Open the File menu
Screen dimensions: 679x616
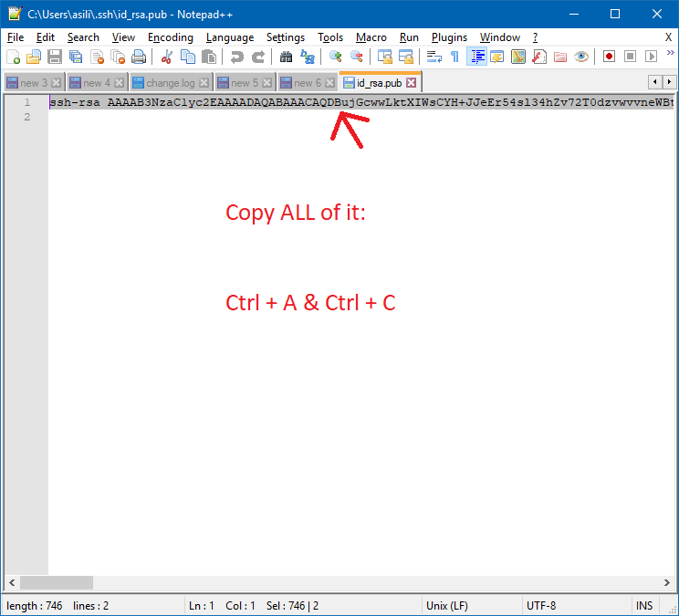click(16, 37)
